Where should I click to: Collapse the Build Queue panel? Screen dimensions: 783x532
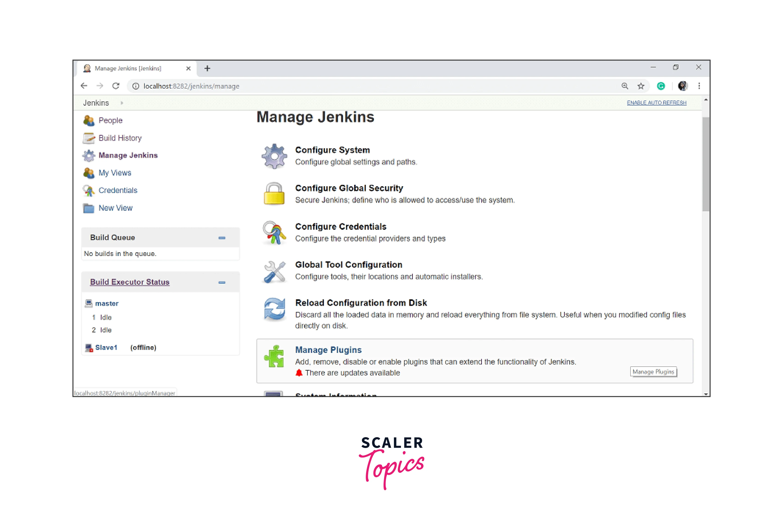point(222,238)
